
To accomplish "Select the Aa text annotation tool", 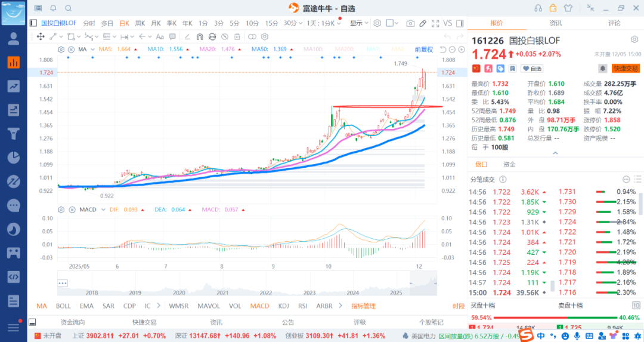I will tap(160, 36).
